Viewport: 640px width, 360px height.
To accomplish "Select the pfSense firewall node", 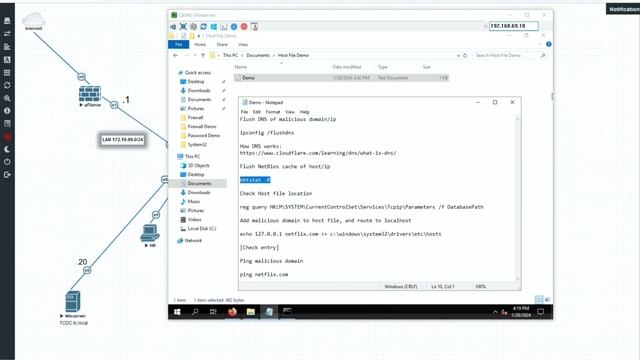I will (x=90, y=94).
